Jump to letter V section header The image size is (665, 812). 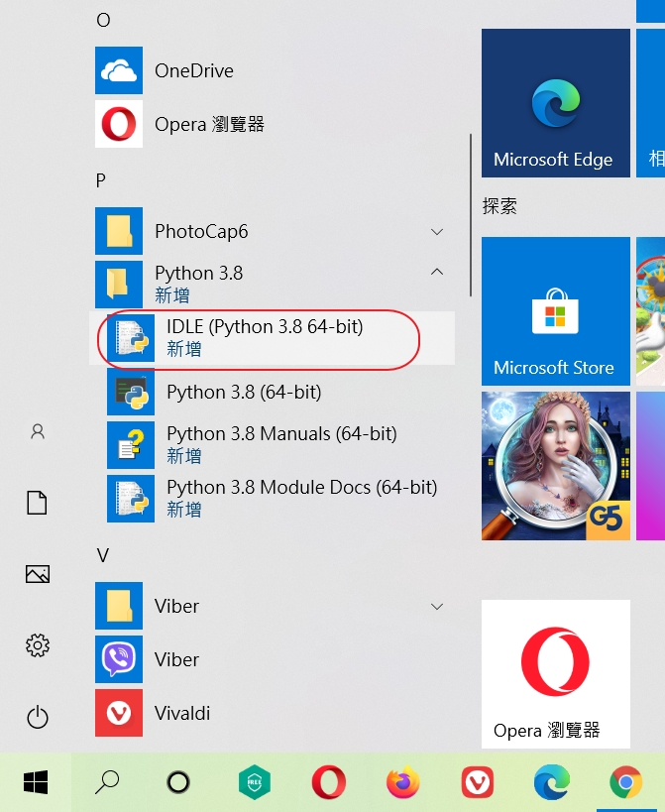point(102,555)
